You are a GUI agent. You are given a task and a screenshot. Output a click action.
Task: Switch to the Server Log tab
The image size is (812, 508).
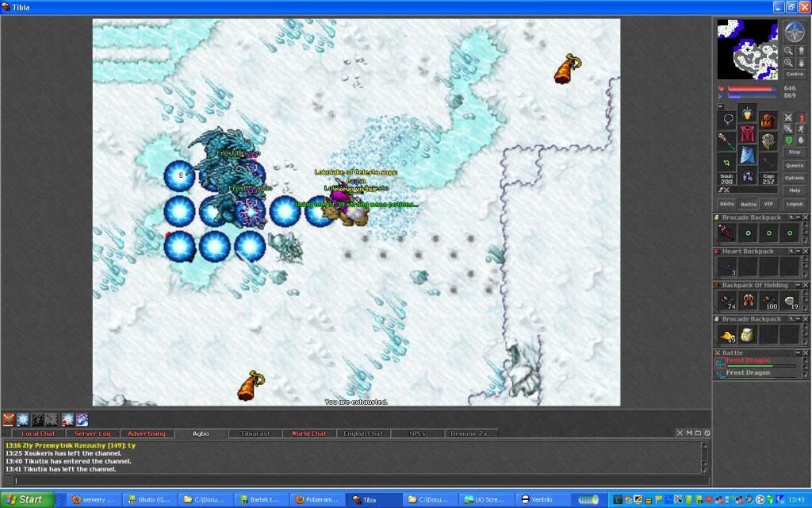tap(92, 433)
